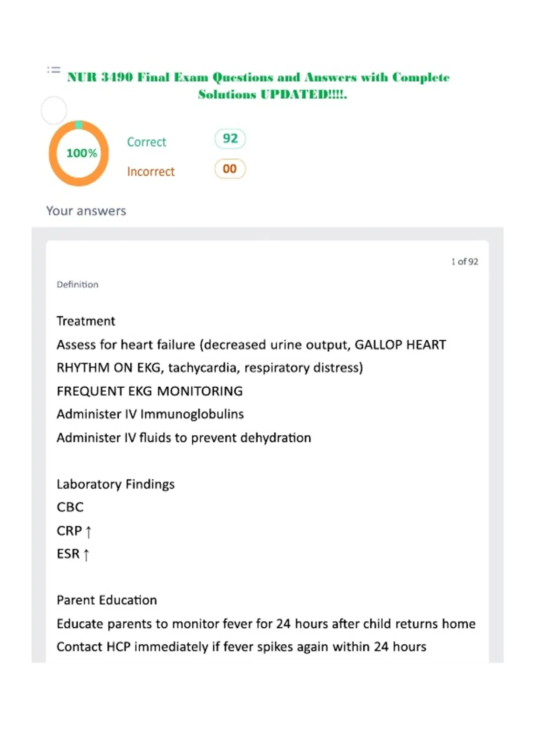Click the 100% score donut chart

pyautogui.click(x=79, y=153)
